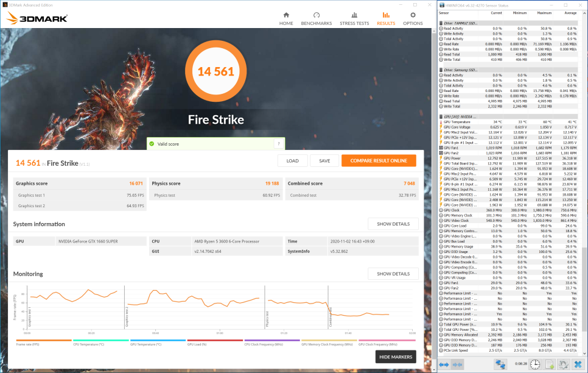Open the OPTIONS tab

point(413,19)
